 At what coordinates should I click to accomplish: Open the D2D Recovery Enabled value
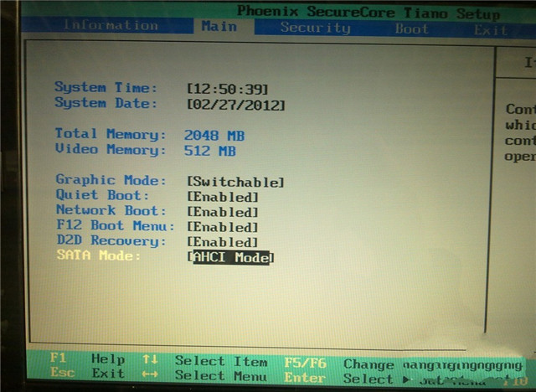223,242
